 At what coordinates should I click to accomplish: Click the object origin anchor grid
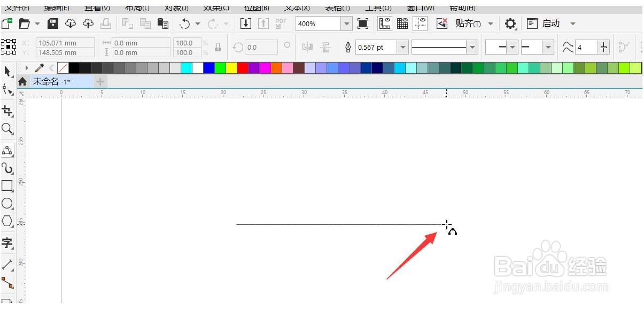pyautogui.click(x=9, y=47)
